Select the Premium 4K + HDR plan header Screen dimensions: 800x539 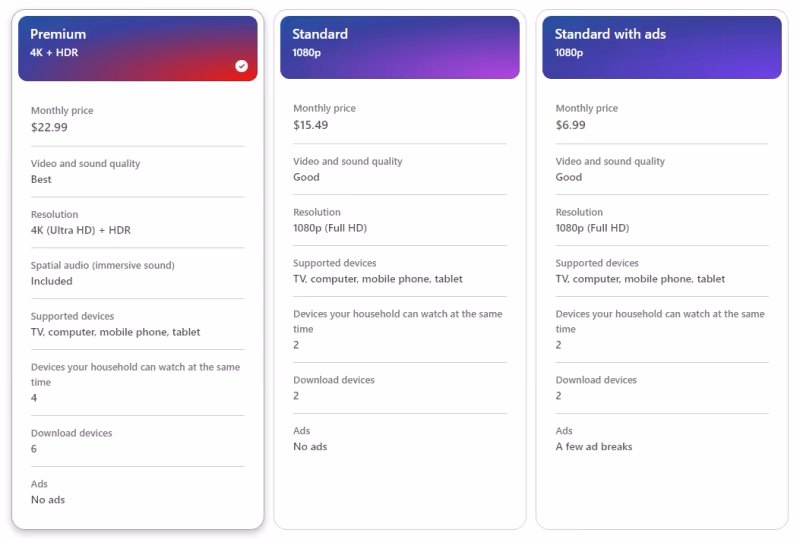tap(138, 48)
